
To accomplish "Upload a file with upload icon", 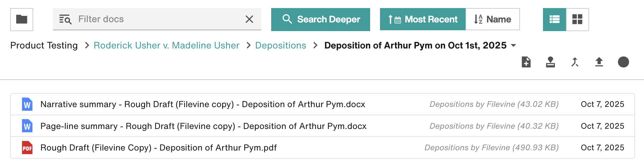I will coord(599,62).
